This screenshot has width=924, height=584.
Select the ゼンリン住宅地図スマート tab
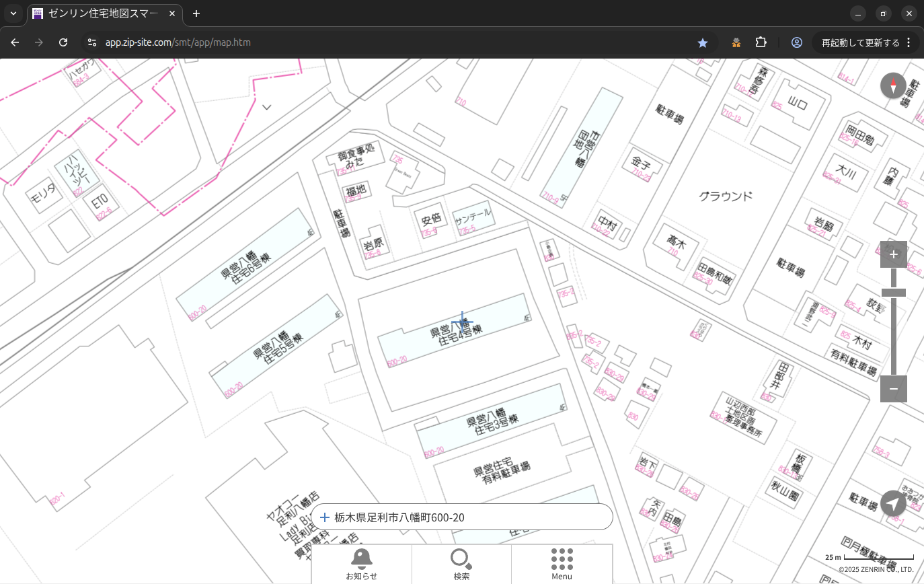(101, 13)
